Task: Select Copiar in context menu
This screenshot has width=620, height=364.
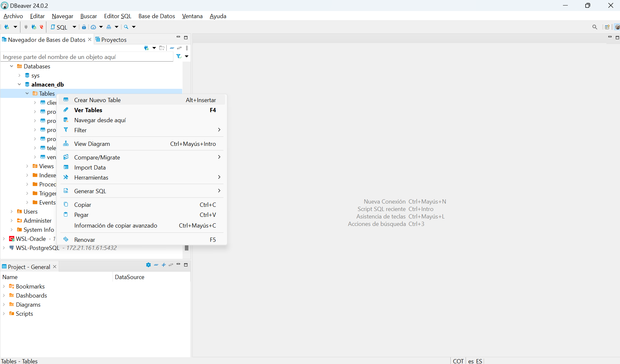Action: point(142,205)
